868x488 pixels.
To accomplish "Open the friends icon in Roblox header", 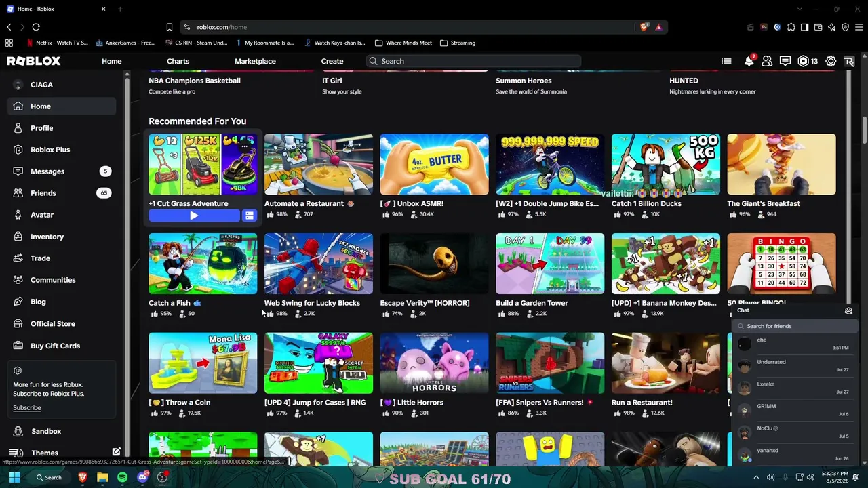I will point(767,61).
